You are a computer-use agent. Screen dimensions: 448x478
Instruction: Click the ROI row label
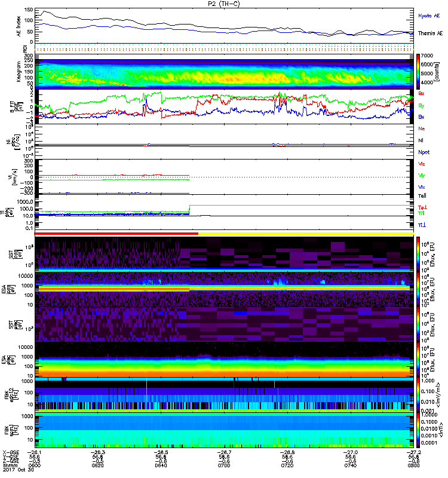tap(25, 48)
